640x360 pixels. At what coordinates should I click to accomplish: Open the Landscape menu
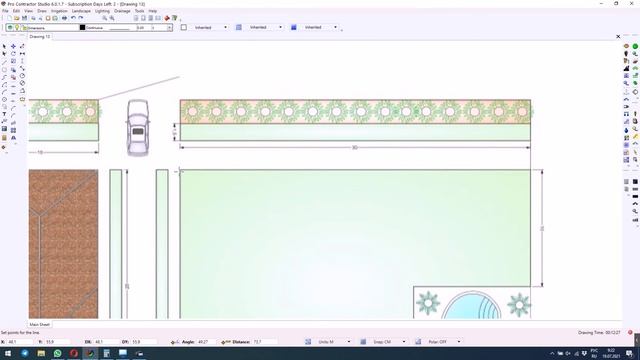coord(81,11)
